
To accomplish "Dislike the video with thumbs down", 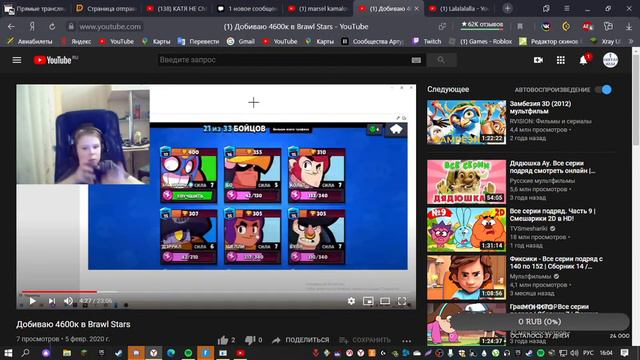I will (250, 340).
